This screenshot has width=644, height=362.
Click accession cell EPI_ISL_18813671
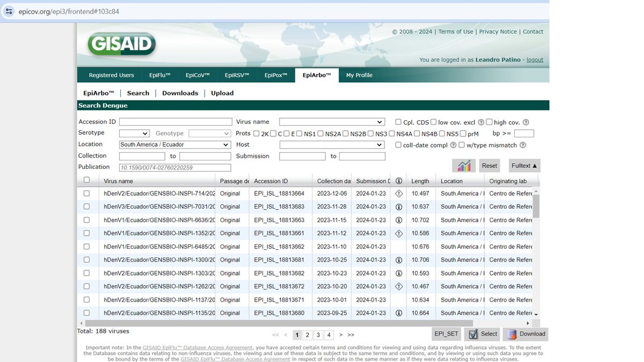[279, 300]
